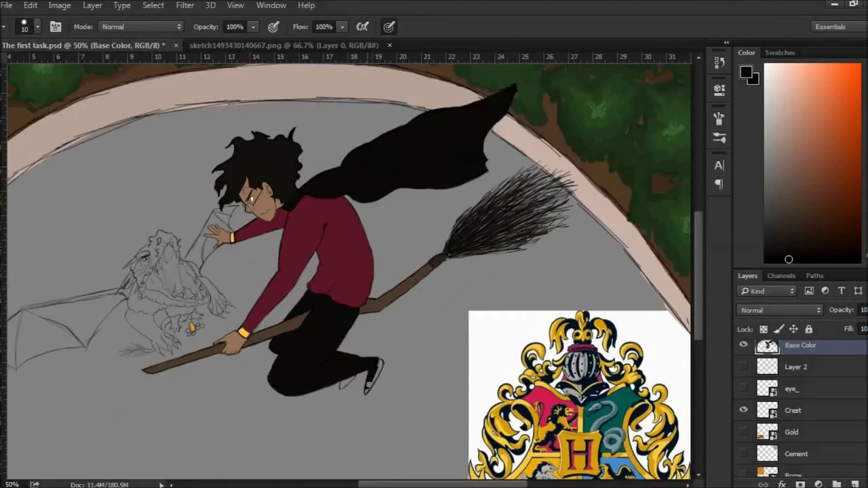868x488 pixels.
Task: Close the sketch1493430140667.png tab
Action: (389, 45)
